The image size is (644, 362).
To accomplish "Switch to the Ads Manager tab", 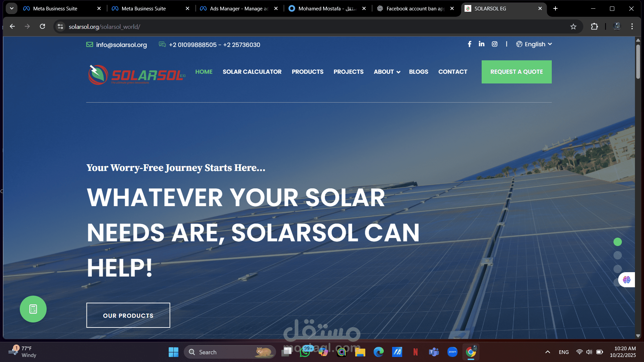I will click(x=235, y=8).
